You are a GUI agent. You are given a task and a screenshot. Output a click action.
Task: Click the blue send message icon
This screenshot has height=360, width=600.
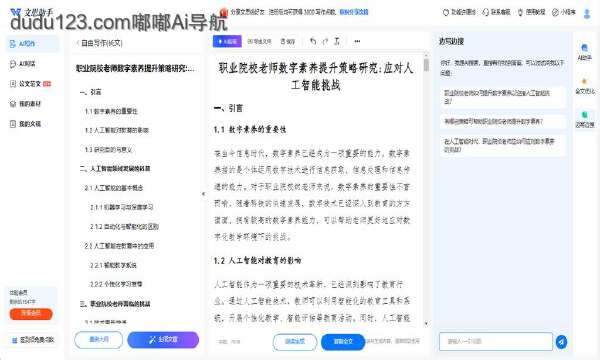pos(561,342)
